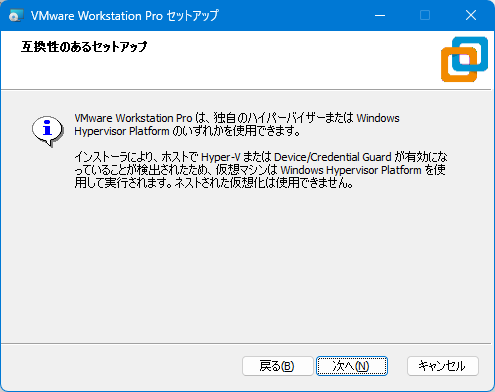The image size is (495, 392).
Task: Go back with the 戻る(B) button
Action: tap(278, 366)
